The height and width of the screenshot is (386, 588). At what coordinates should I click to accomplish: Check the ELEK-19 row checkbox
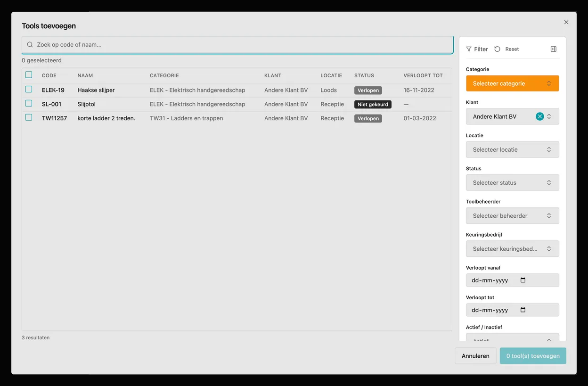(29, 89)
